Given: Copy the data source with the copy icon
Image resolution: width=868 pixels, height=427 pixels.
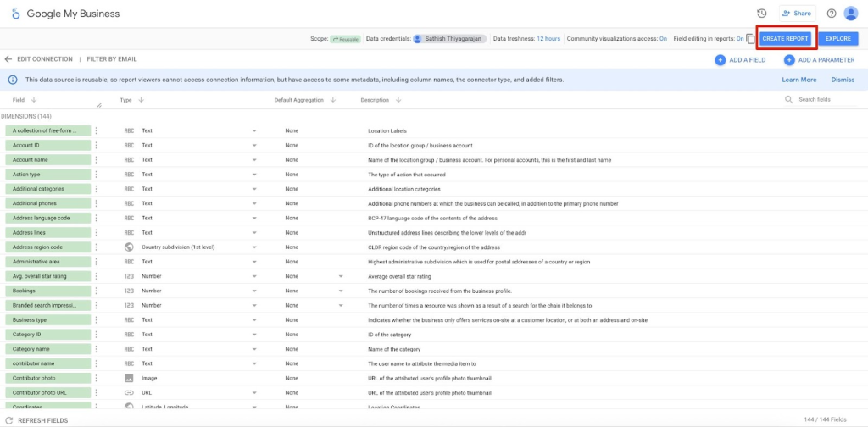Looking at the screenshot, I should coord(750,39).
